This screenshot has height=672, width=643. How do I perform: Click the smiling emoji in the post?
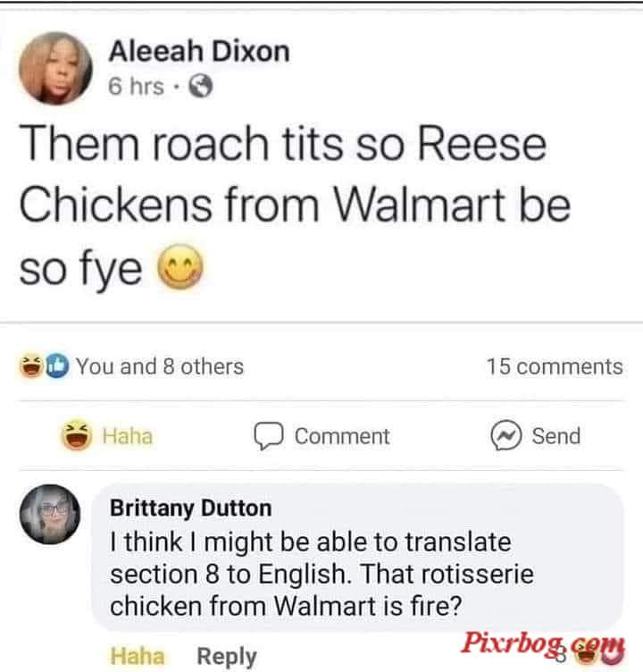[180, 266]
